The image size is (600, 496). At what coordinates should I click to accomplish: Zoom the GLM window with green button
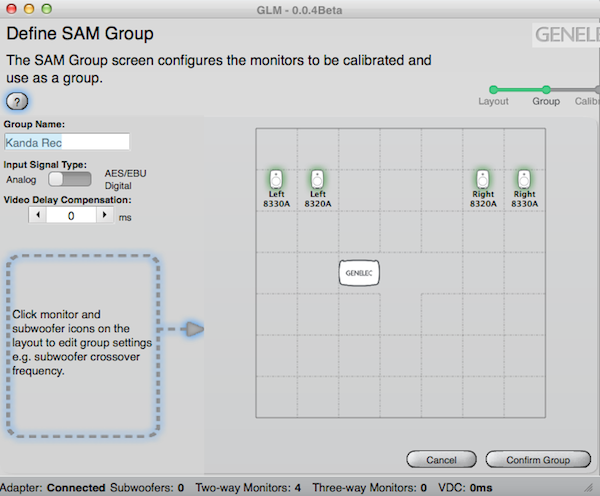(x=47, y=9)
